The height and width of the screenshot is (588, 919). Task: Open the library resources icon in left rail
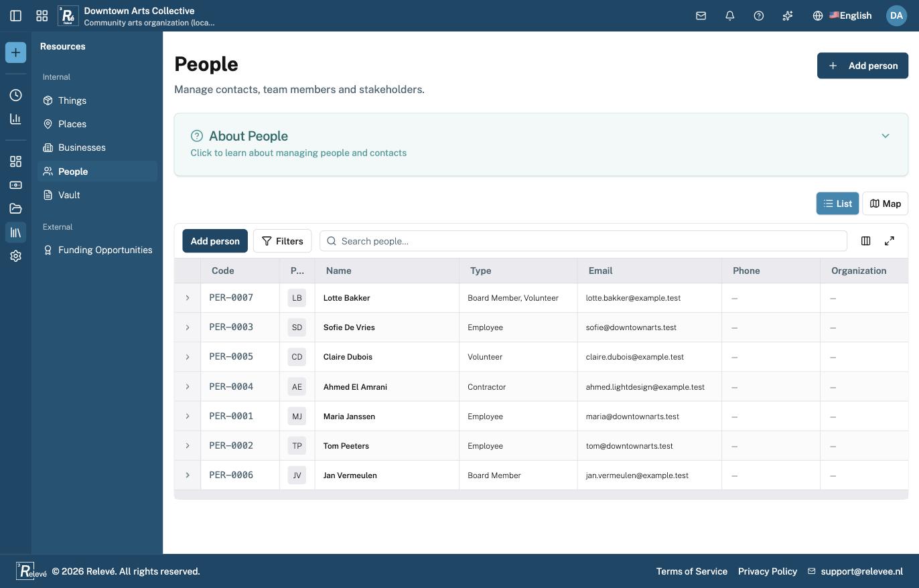tap(15, 232)
